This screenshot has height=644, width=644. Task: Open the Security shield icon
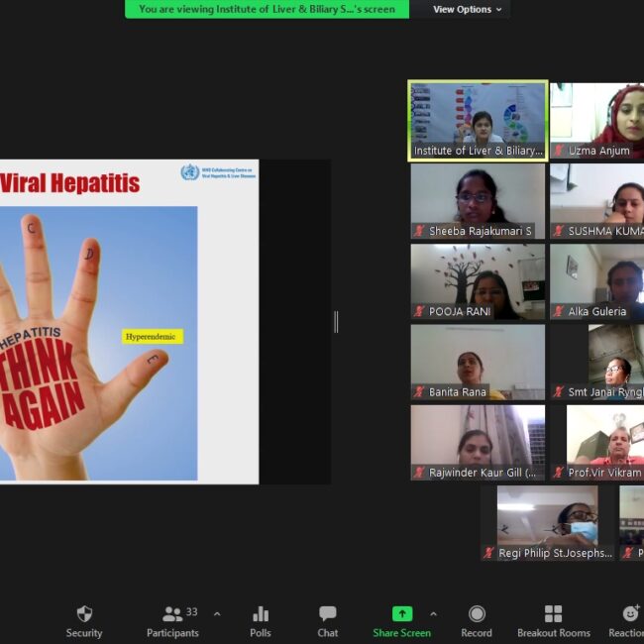[84, 614]
